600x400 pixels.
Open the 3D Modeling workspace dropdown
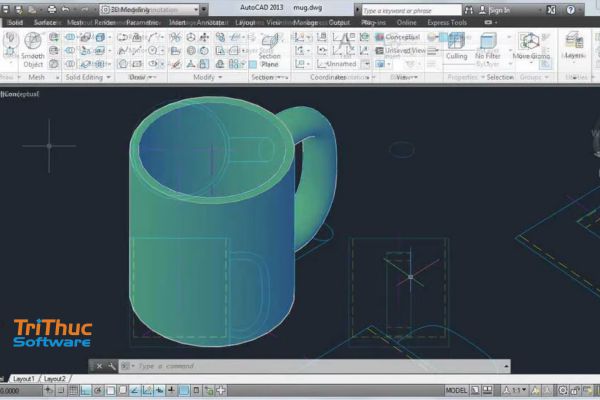click(x=149, y=10)
